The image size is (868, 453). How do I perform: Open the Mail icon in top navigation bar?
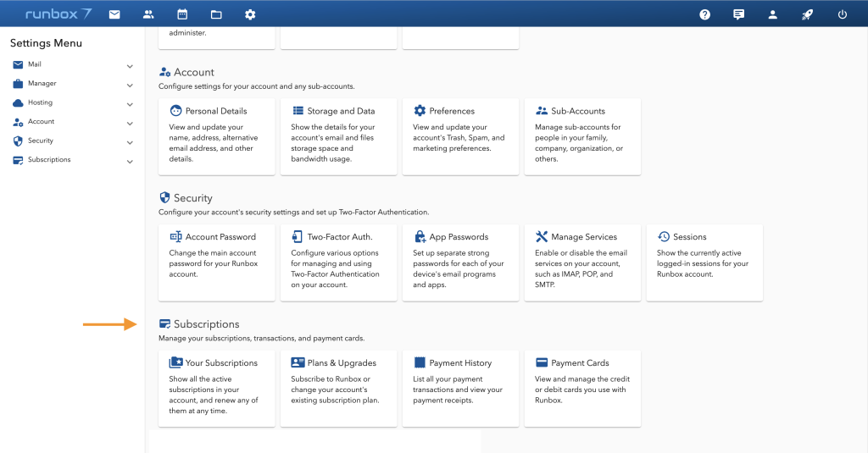114,14
